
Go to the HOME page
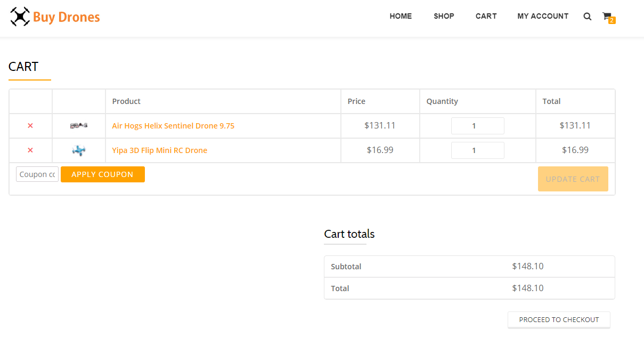point(401,16)
